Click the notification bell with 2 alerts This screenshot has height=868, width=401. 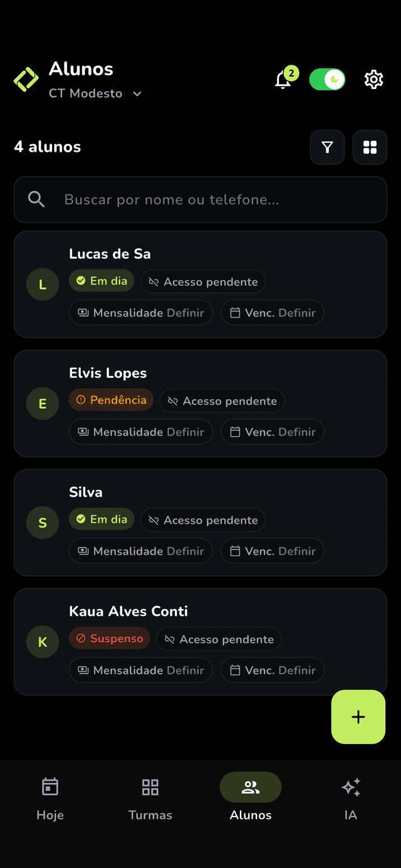(x=283, y=80)
